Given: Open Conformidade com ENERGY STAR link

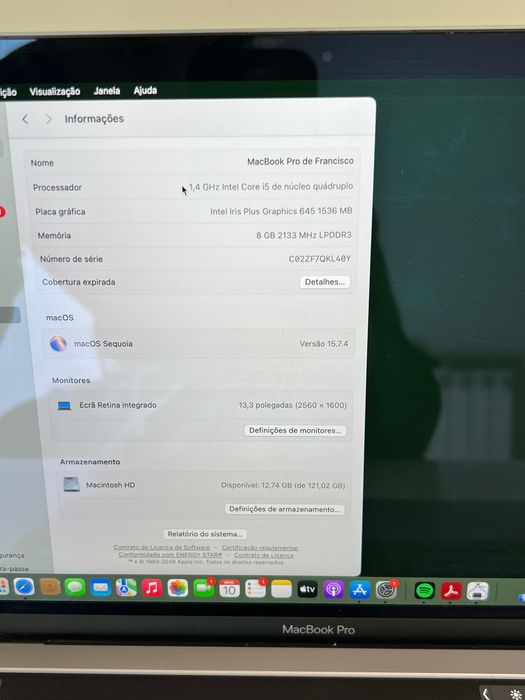Looking at the screenshot, I should [x=170, y=554].
